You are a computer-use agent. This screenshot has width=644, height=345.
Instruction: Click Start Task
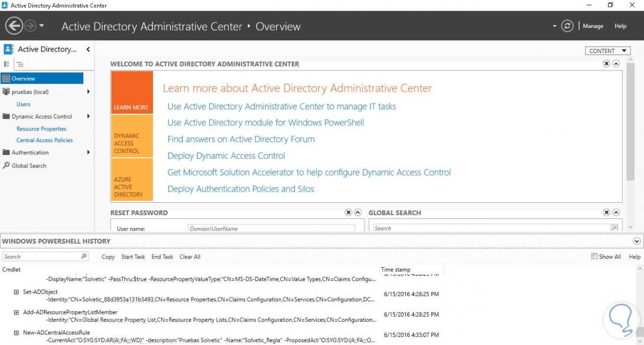[133, 256]
